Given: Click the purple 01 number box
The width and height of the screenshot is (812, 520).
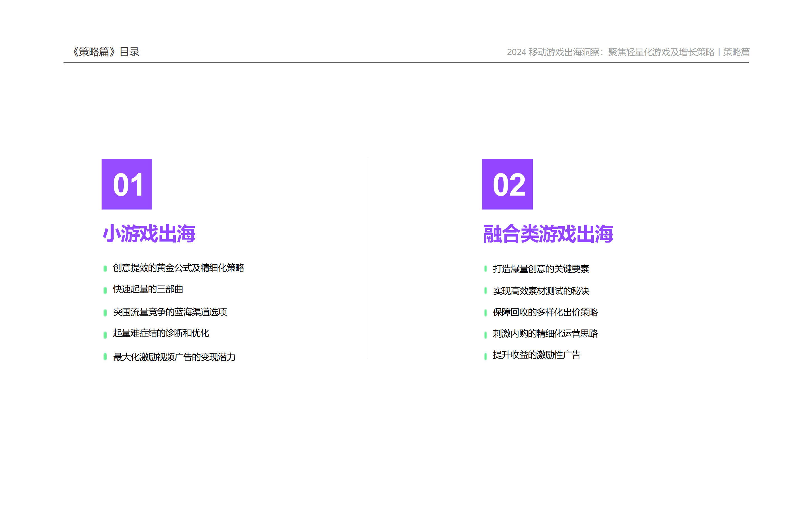Looking at the screenshot, I should coord(127,184).
